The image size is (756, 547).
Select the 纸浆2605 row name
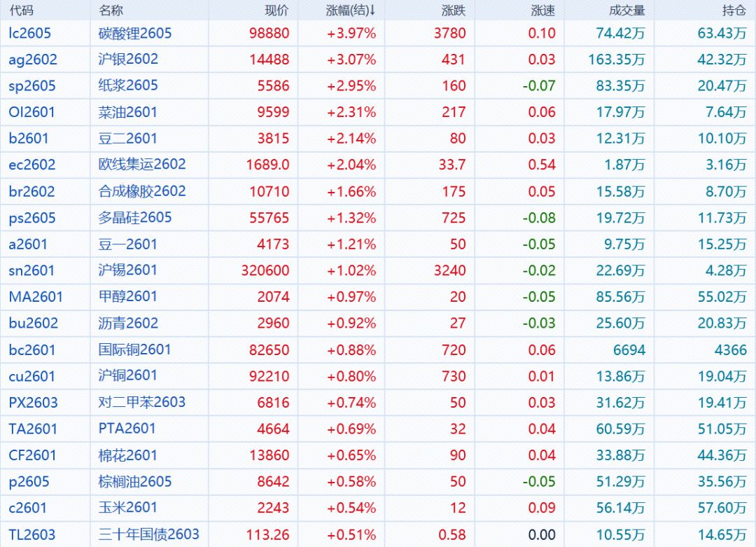pos(128,85)
